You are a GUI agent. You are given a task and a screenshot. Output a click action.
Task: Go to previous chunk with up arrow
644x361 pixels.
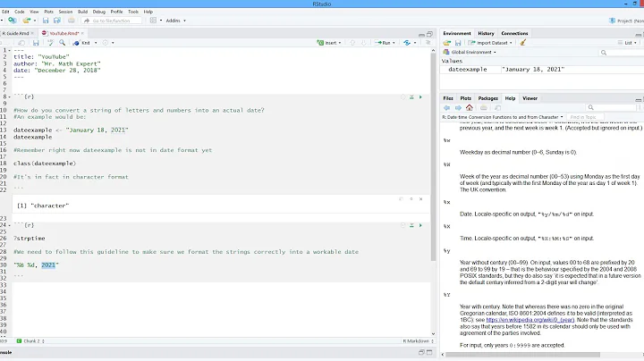tap(352, 43)
